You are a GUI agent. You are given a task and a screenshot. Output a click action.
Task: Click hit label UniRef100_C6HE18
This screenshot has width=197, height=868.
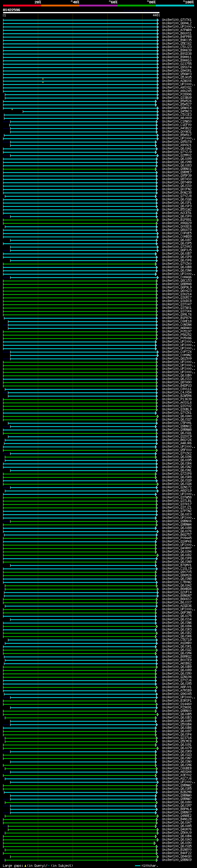coord(176,321)
